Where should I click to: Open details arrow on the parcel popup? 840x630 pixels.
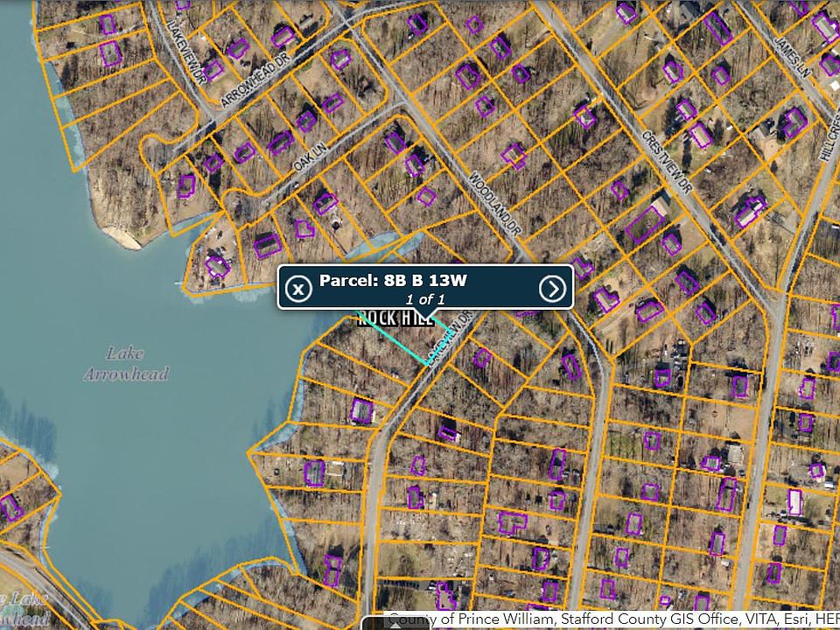[x=552, y=288]
